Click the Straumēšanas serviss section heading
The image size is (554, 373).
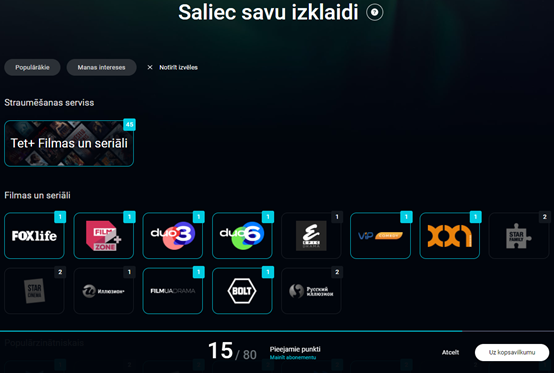point(49,103)
